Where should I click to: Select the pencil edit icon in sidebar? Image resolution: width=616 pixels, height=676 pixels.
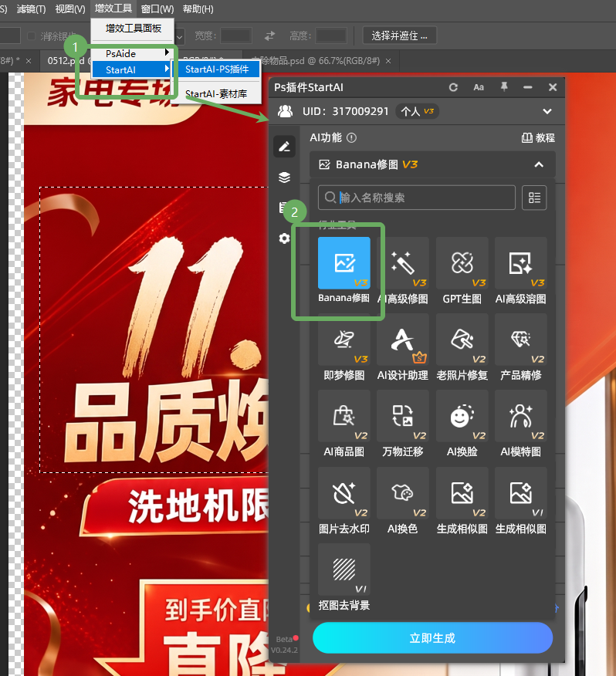(x=284, y=147)
